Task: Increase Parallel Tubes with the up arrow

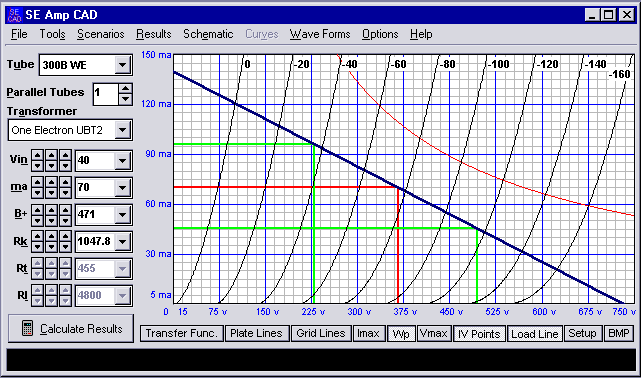Action: tap(126, 89)
